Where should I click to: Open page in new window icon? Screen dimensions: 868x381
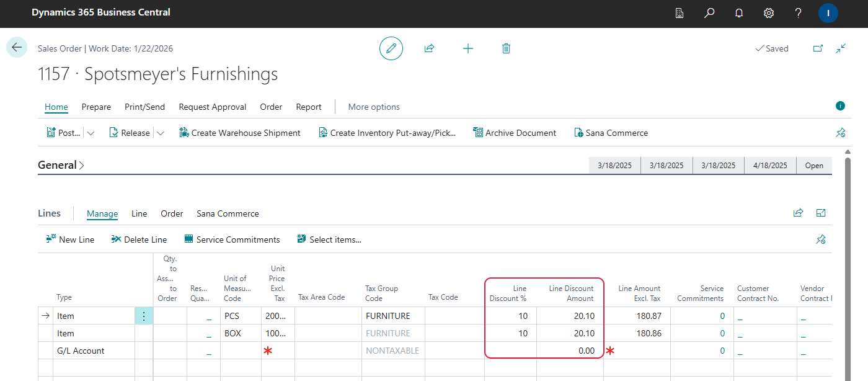point(818,48)
